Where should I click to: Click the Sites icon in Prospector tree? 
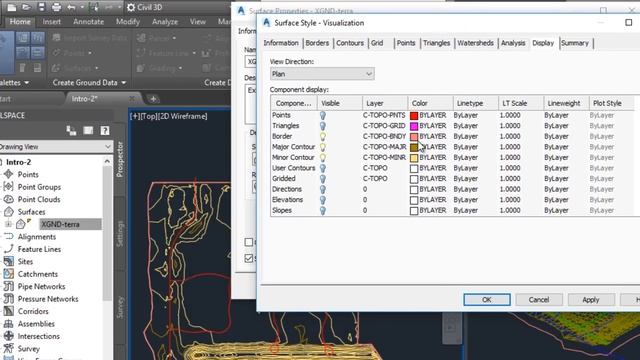pos(9,262)
